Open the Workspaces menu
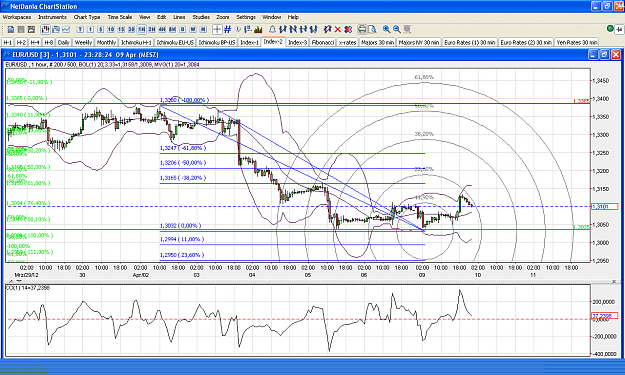 click(x=16, y=17)
